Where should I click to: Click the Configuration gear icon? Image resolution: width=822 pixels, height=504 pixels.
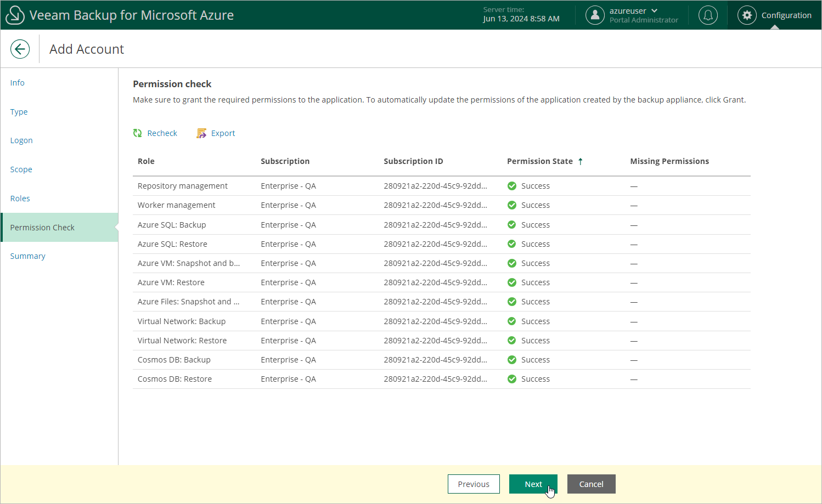747,15
